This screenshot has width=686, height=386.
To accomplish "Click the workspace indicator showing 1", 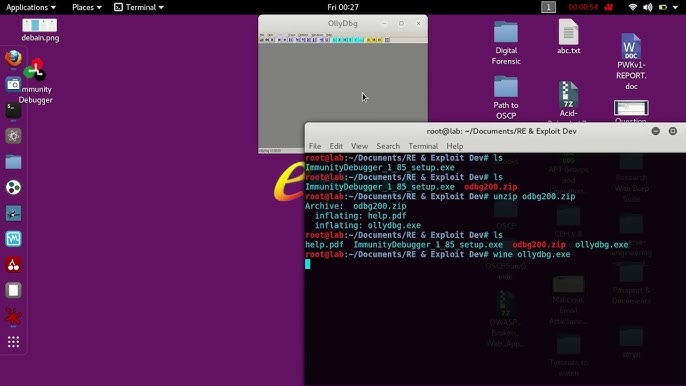I will [x=548, y=7].
